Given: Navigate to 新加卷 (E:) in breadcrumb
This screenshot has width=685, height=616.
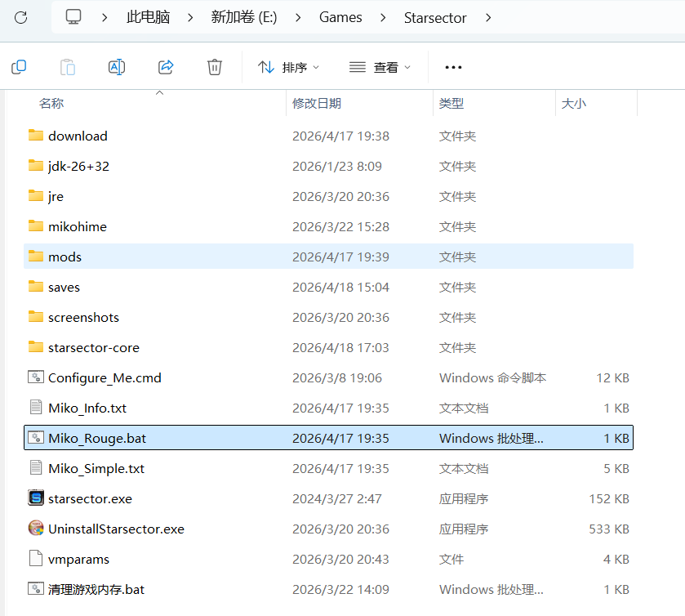Looking at the screenshot, I should pyautogui.click(x=244, y=17).
